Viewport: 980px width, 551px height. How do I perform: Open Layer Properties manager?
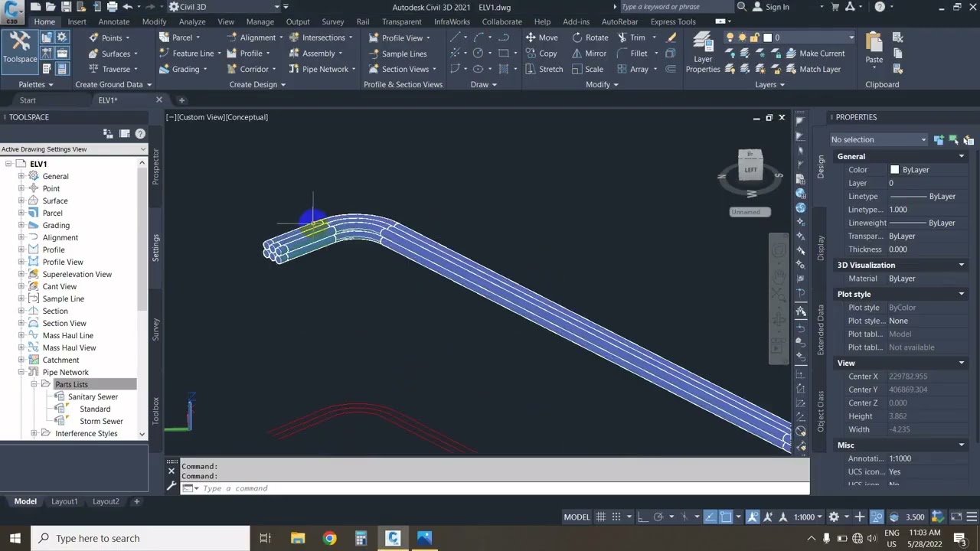703,53
